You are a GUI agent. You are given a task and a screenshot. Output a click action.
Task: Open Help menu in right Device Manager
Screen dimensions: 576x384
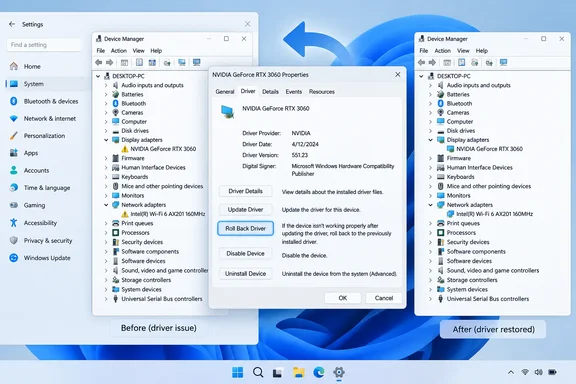click(482, 51)
